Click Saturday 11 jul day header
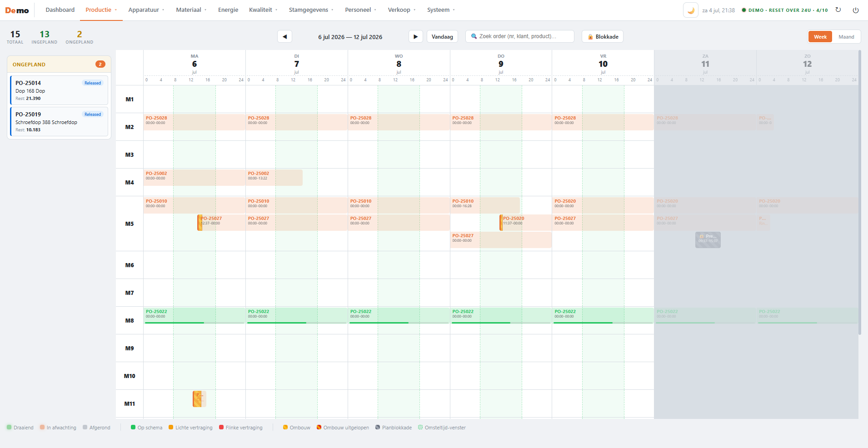This screenshot has width=868, height=448. (705, 64)
